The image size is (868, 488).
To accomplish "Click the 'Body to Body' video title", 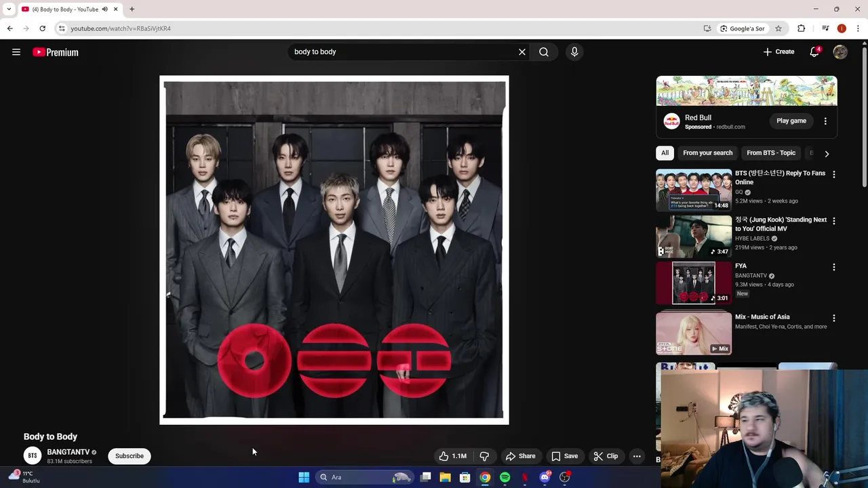I will (x=50, y=436).
